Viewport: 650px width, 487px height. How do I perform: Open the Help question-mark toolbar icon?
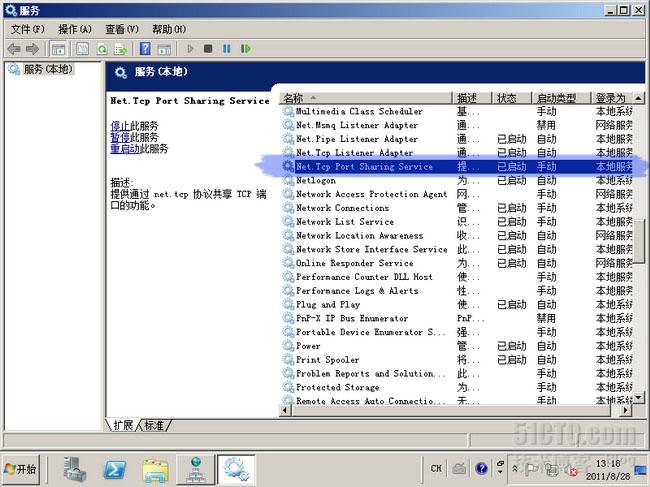point(145,49)
